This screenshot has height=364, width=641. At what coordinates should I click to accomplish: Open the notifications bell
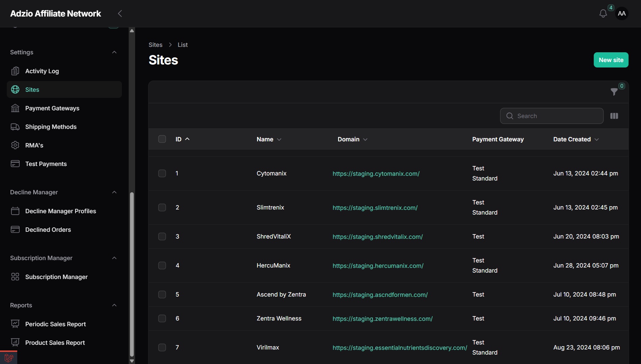[603, 13]
